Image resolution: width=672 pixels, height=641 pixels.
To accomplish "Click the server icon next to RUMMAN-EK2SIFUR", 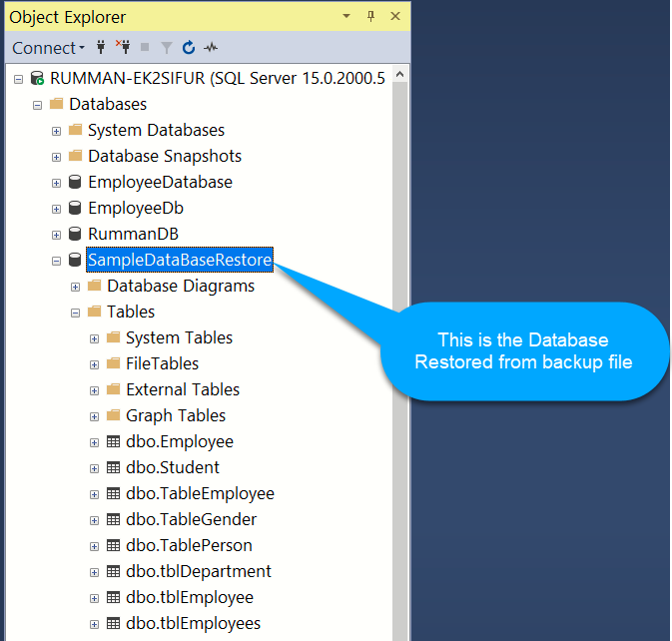I will click(37, 78).
